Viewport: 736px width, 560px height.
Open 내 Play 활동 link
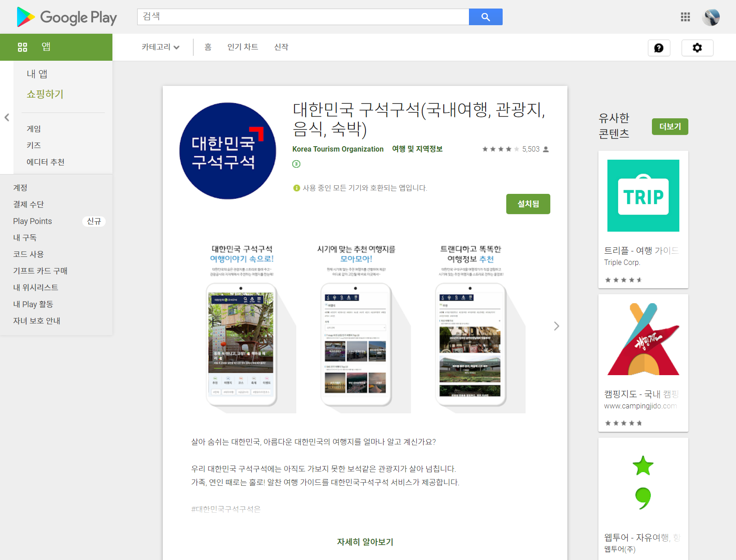coord(33,304)
